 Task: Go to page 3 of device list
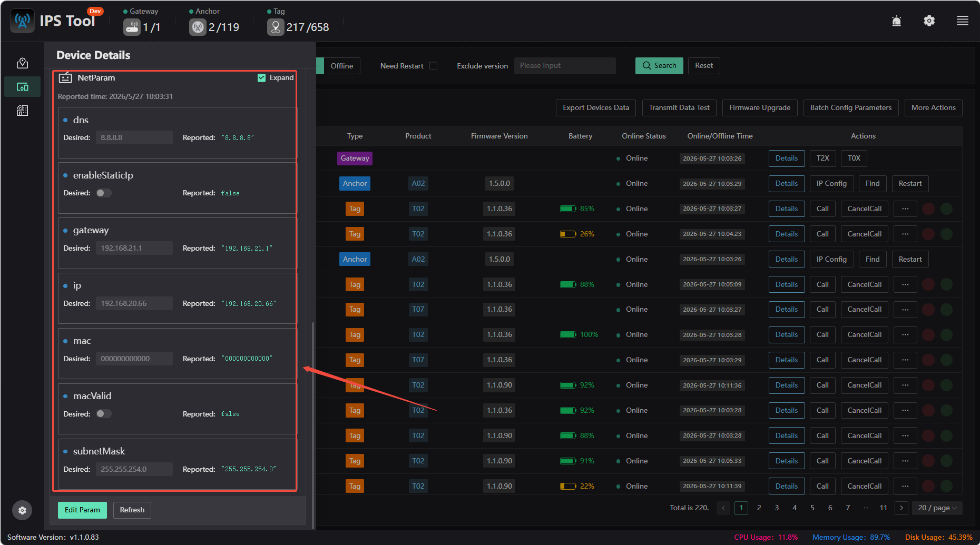coord(777,508)
